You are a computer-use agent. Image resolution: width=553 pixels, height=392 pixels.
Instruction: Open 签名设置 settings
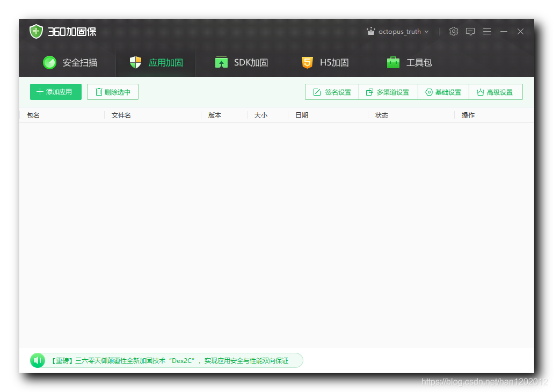(x=332, y=92)
